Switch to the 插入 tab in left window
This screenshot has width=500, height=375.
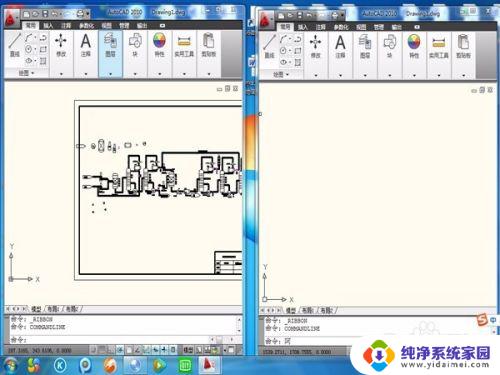(x=48, y=26)
